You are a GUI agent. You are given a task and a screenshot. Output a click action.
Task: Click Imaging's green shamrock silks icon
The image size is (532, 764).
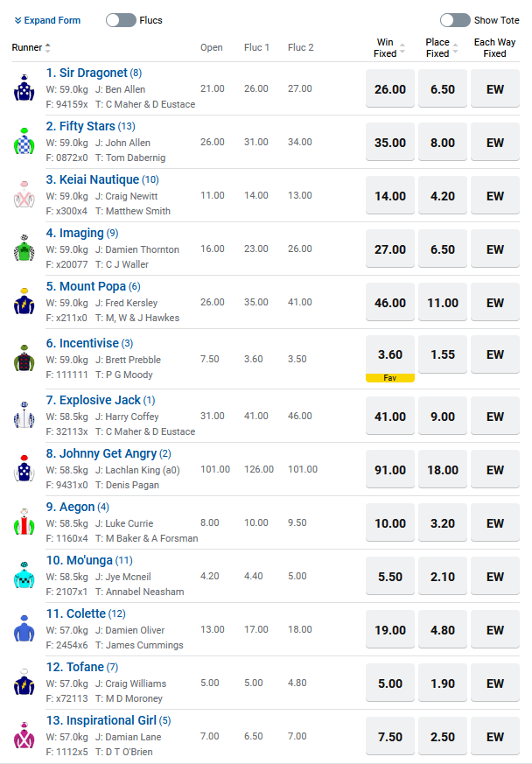24,248
